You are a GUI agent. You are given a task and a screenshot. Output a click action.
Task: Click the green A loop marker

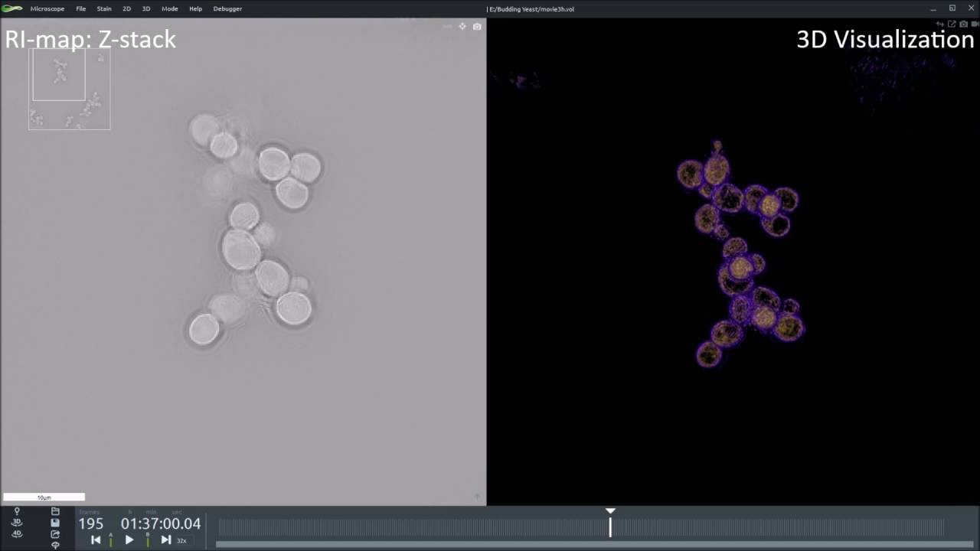click(110, 540)
